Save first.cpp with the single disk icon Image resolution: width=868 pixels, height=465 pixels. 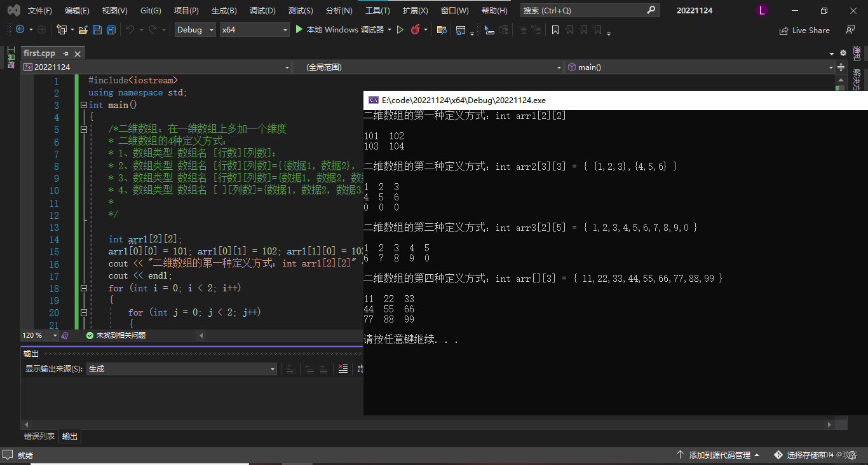pos(97,30)
